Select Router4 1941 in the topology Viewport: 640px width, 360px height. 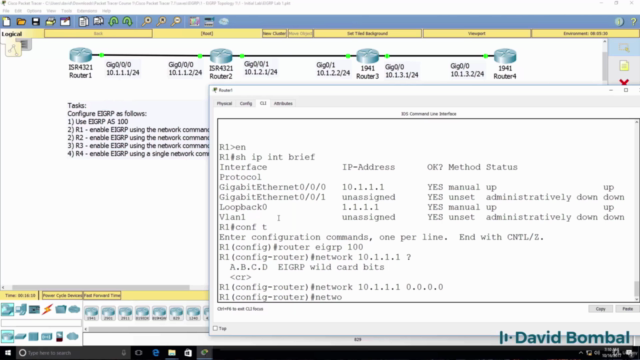point(505,56)
